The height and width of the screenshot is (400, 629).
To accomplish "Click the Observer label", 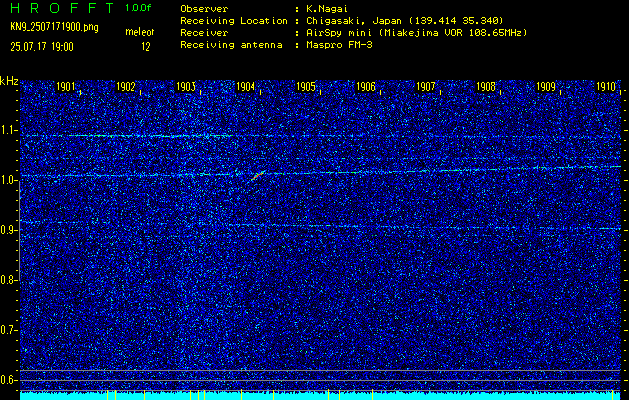I will point(204,8).
